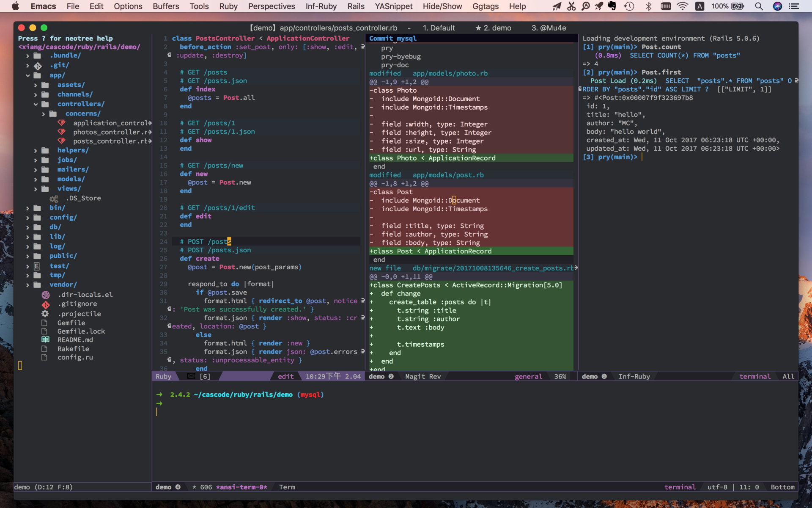Switch to perspective 3. @Mu4e
This screenshot has width=812, height=508.
[549, 28]
